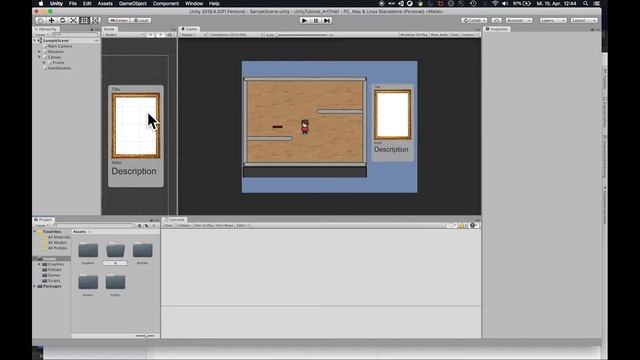The width and height of the screenshot is (640, 360).
Task: Open the Graphics folder thumbnail
Action: 88,250
